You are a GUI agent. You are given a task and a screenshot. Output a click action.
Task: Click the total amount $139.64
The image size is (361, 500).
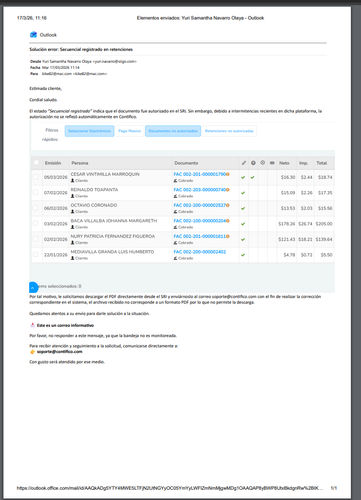[324, 239]
